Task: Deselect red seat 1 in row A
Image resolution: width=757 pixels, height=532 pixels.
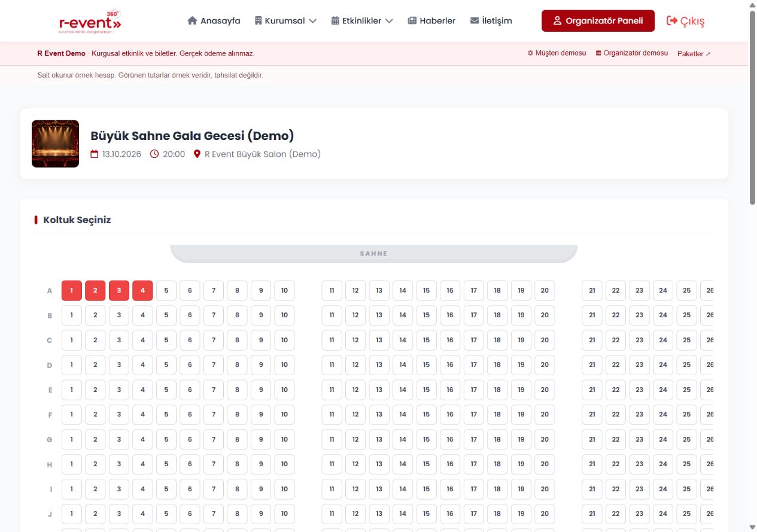Action: [x=72, y=291]
